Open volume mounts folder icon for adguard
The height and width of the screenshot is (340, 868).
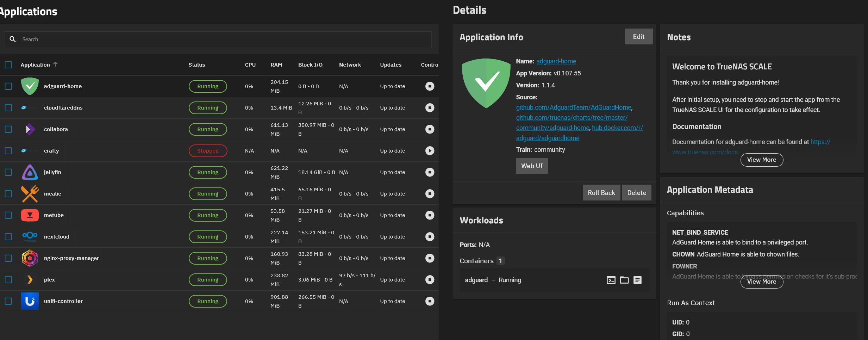[x=624, y=280]
